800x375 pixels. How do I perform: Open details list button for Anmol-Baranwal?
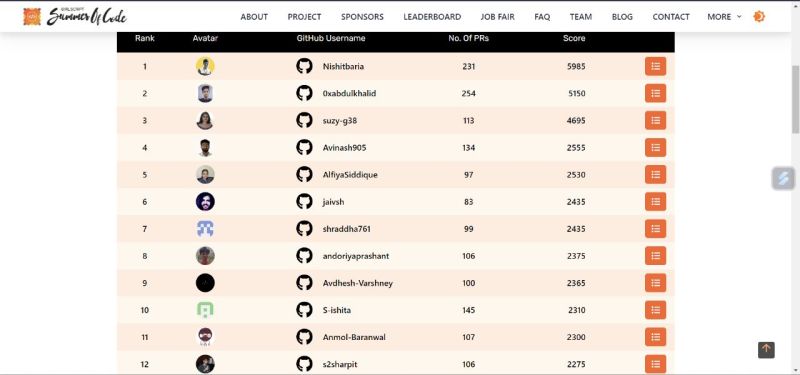[x=655, y=337]
